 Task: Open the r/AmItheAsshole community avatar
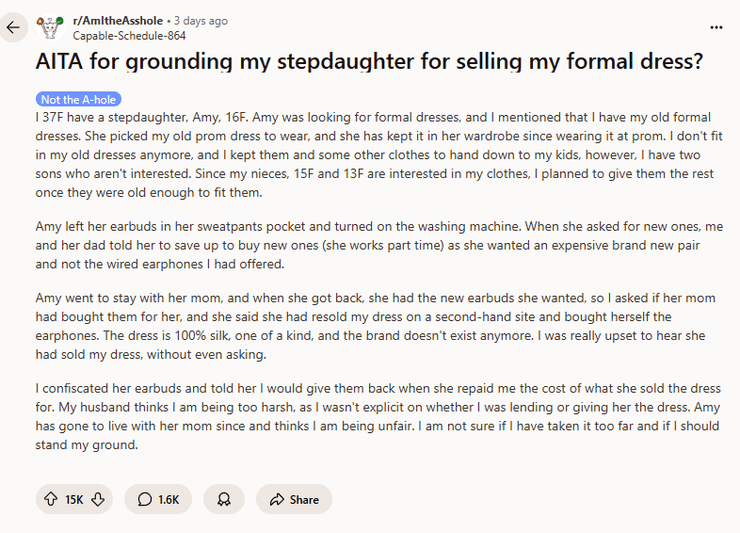(x=48, y=27)
